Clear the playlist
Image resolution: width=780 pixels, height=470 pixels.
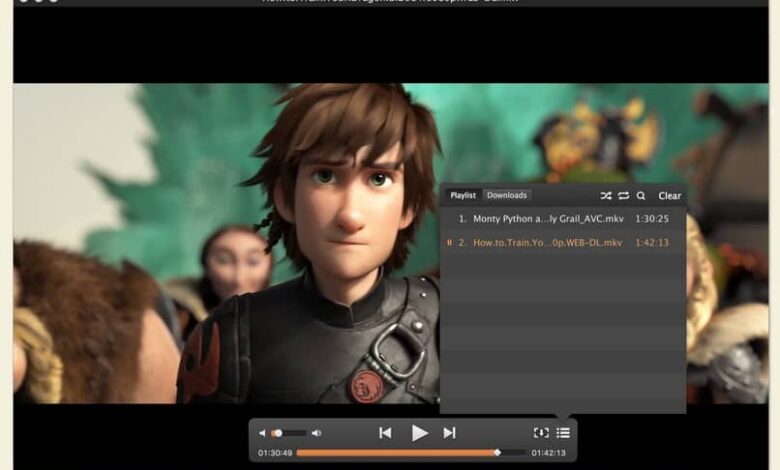pyautogui.click(x=670, y=196)
